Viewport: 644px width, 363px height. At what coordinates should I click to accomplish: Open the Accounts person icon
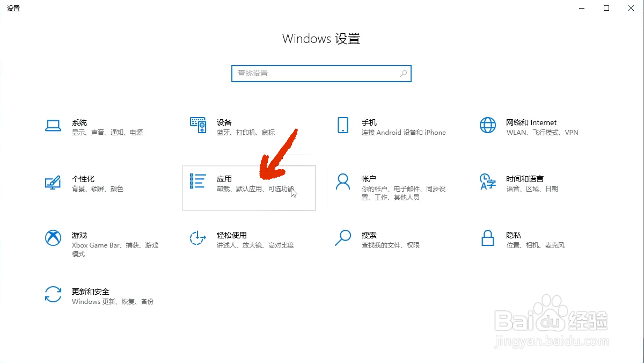coord(343,181)
